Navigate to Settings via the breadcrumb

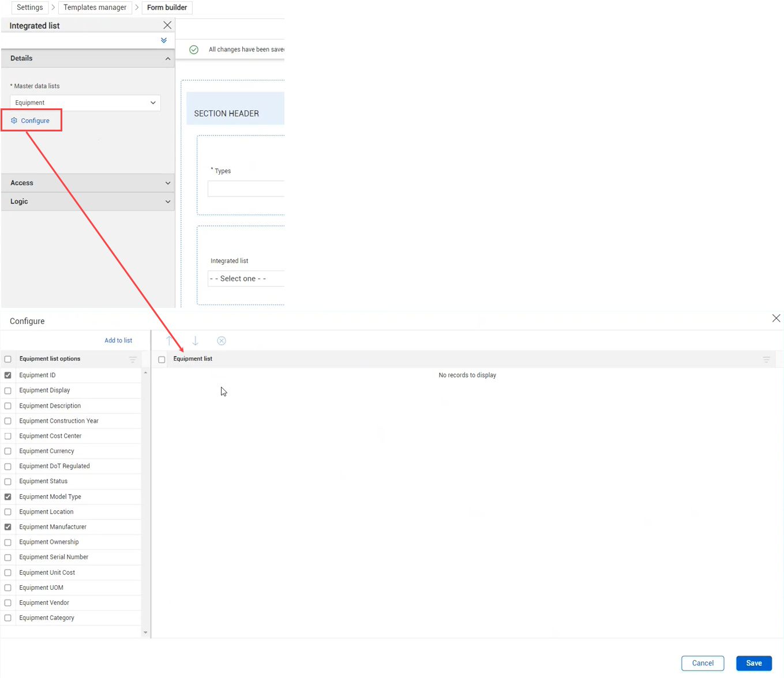(x=29, y=7)
